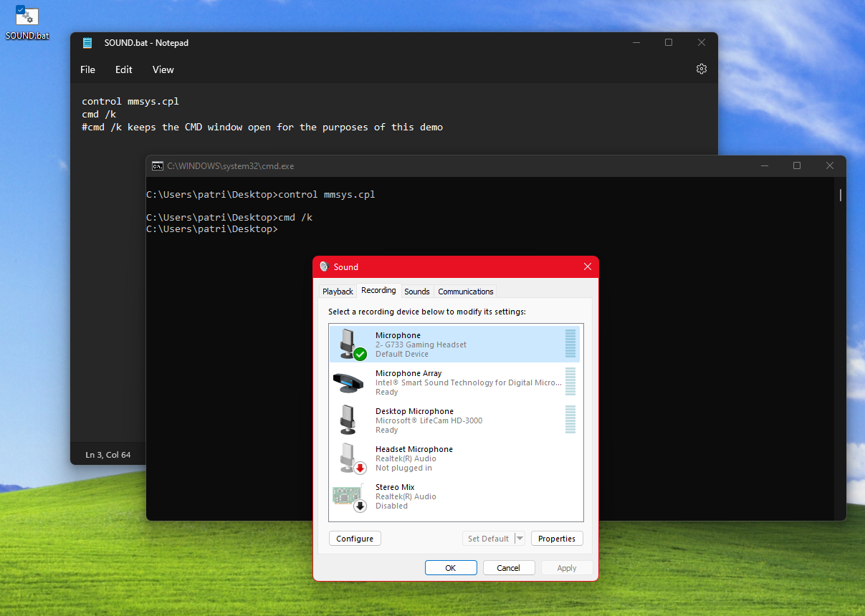Switch to the Sounds tab
This screenshot has height=616, width=865.
click(417, 292)
